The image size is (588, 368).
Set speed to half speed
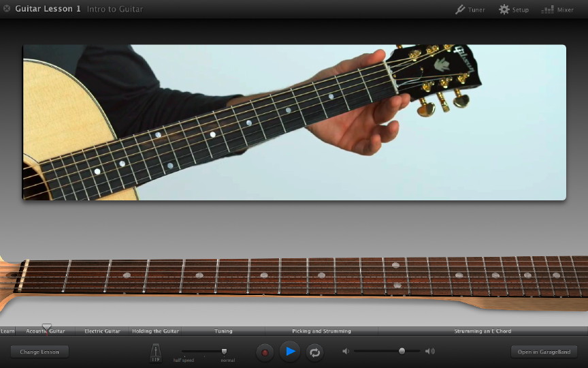(184, 360)
